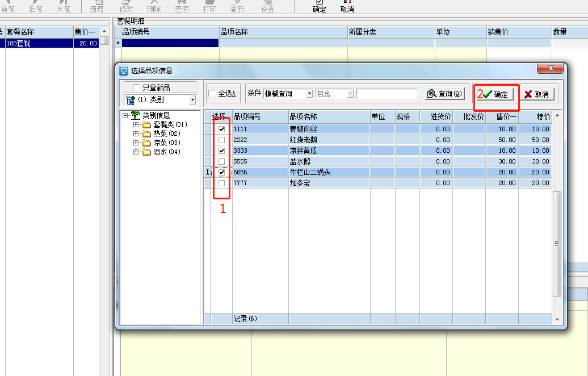Image resolution: width=588 pixels, height=376 pixels.
Task: Confirm selection with the green-check 确定 button
Action: pyautogui.click(x=495, y=94)
